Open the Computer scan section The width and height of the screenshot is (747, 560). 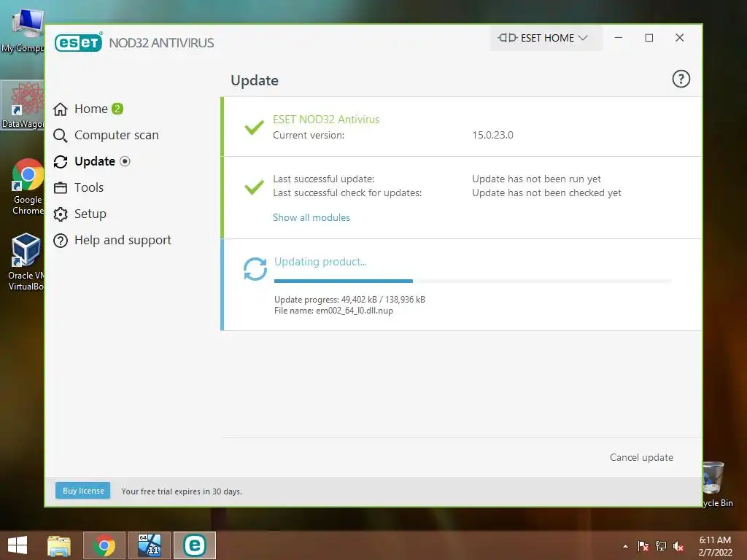click(x=106, y=135)
